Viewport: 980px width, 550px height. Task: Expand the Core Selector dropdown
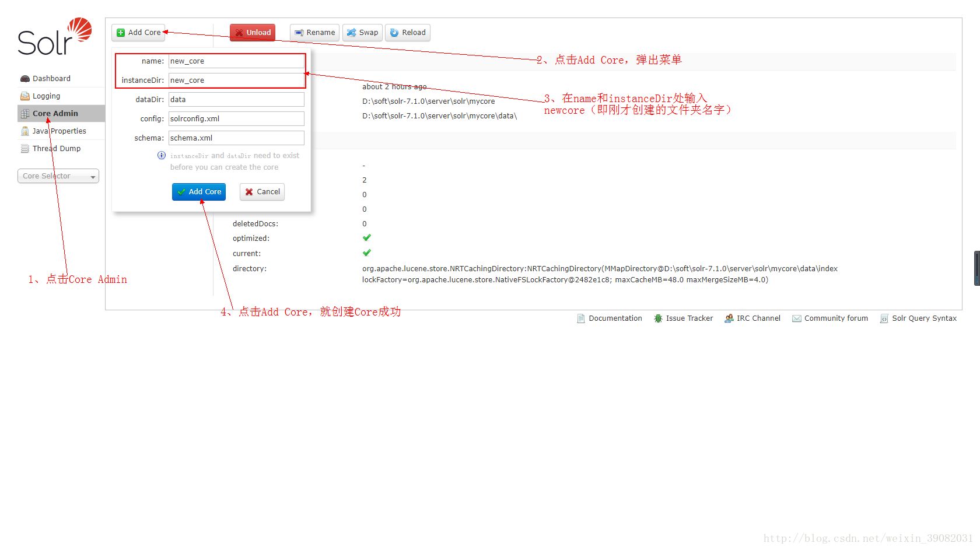pos(58,176)
